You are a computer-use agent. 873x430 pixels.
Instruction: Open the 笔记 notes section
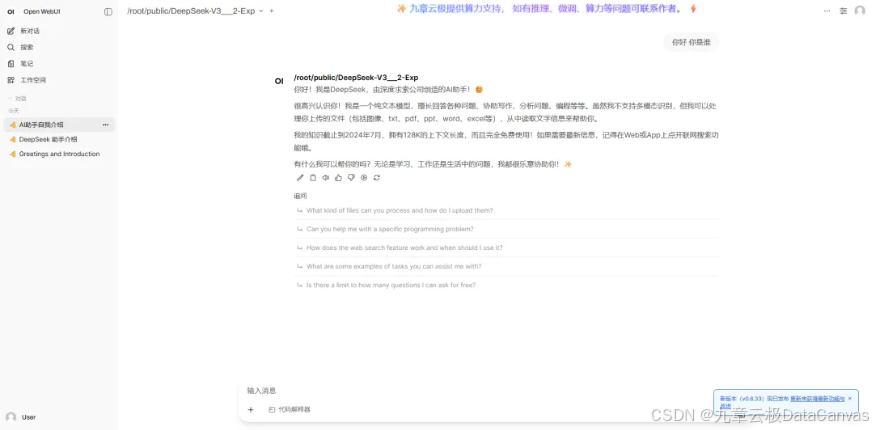click(x=58, y=63)
